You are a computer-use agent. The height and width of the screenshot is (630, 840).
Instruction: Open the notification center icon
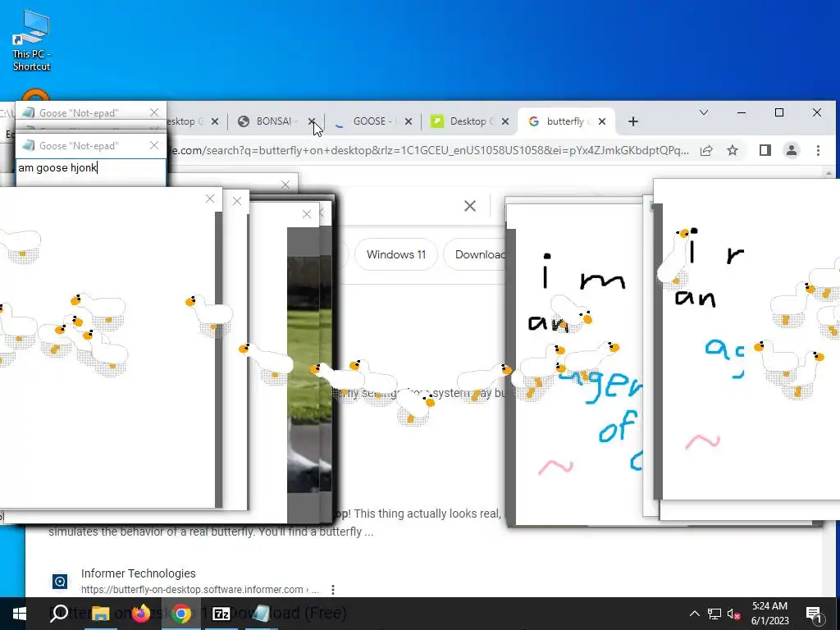tap(814, 614)
